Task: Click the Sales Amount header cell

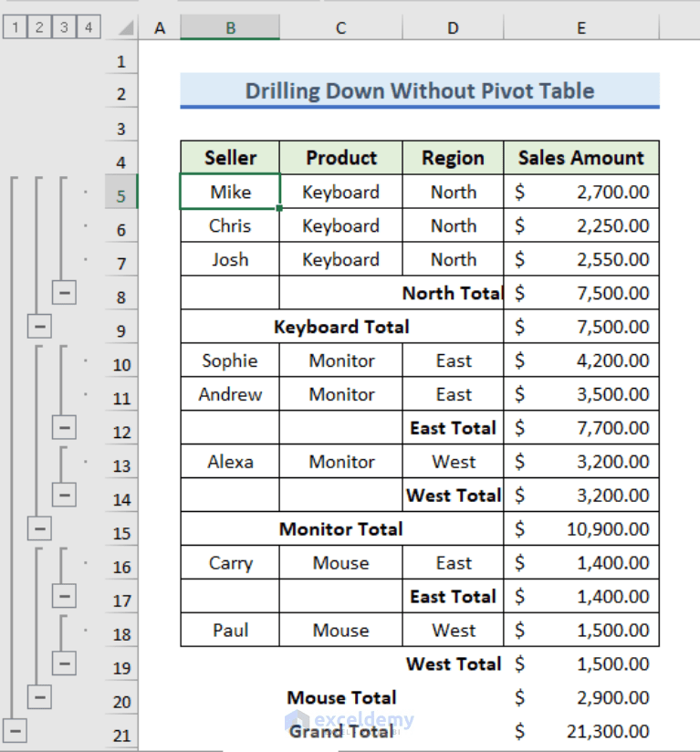Action: [x=581, y=157]
